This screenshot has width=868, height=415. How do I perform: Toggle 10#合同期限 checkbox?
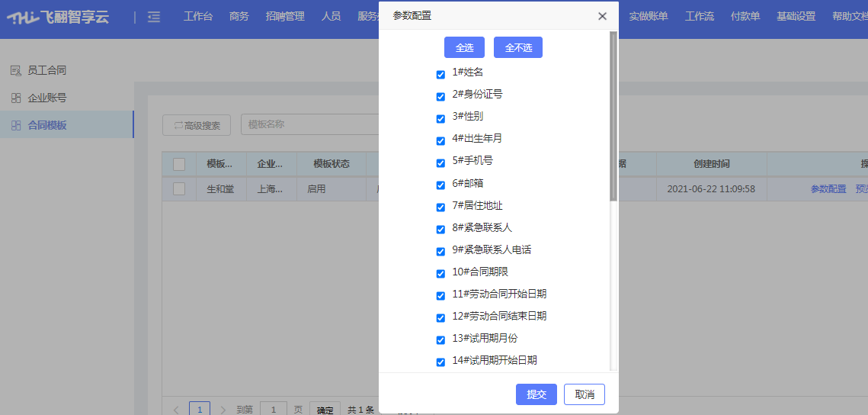click(x=440, y=274)
